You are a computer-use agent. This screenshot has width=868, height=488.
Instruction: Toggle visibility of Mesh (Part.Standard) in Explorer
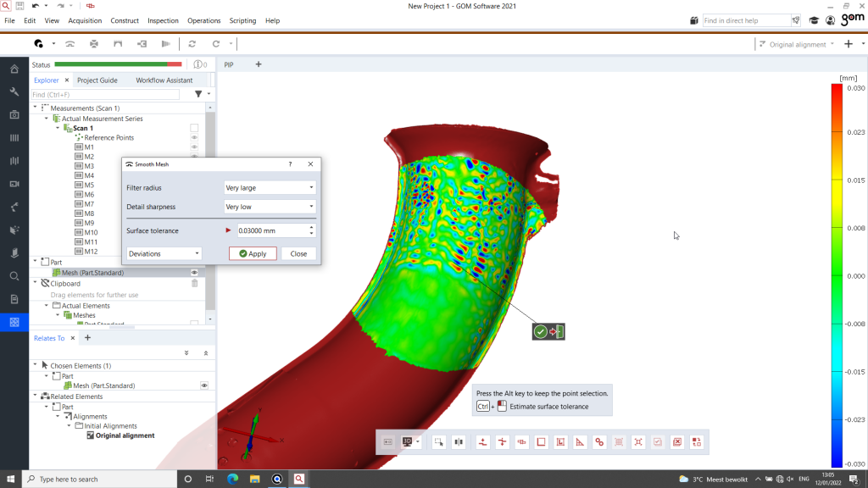pyautogui.click(x=194, y=273)
